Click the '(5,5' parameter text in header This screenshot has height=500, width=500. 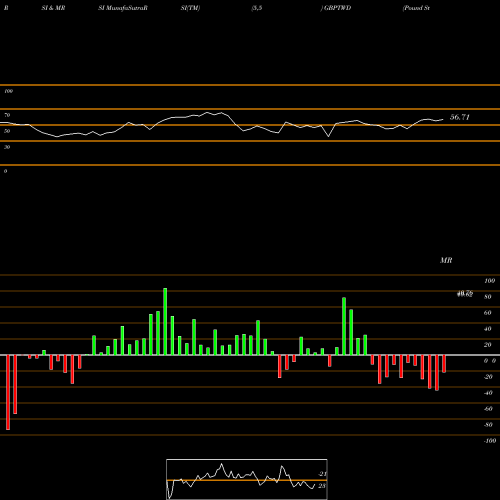(x=257, y=8)
